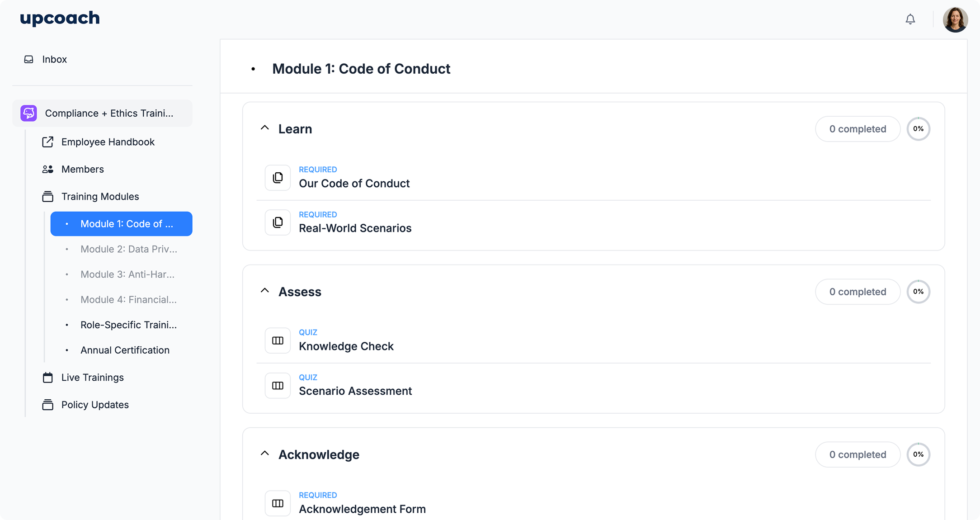Click the Members people icon

(x=47, y=169)
